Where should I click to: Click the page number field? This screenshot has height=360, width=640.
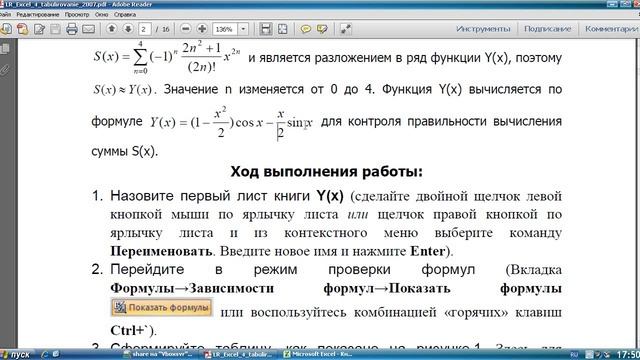pos(144,29)
